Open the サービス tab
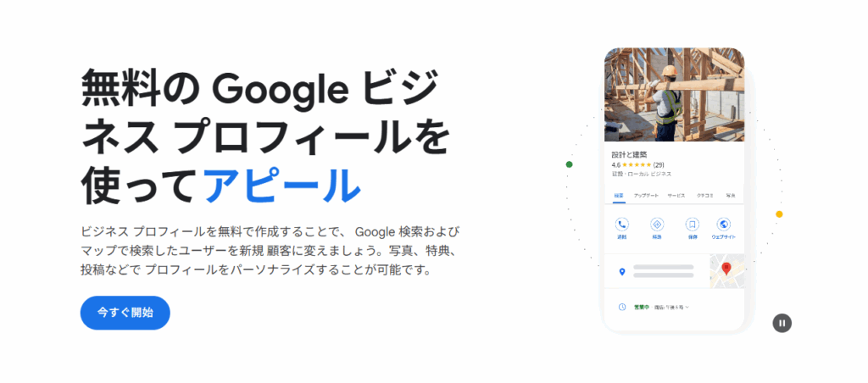The height and width of the screenshot is (383, 868). [676, 196]
